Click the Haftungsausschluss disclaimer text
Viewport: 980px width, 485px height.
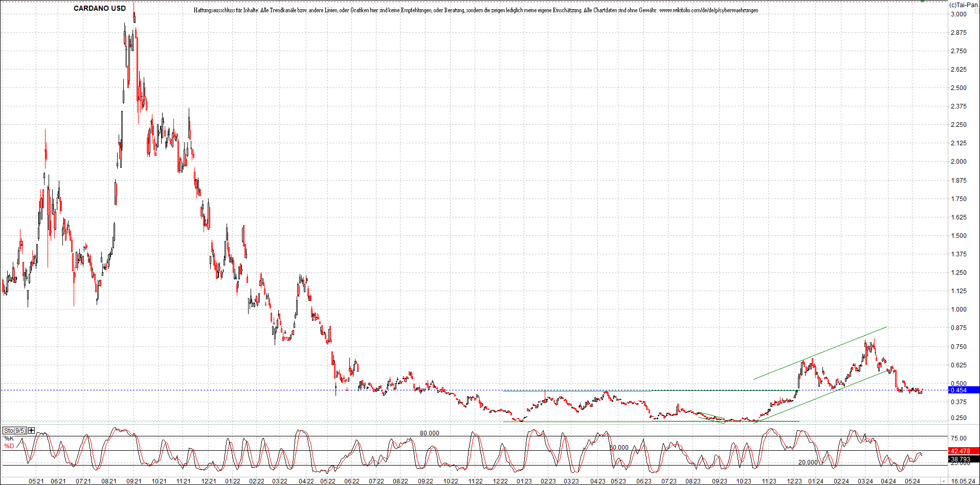[476, 10]
